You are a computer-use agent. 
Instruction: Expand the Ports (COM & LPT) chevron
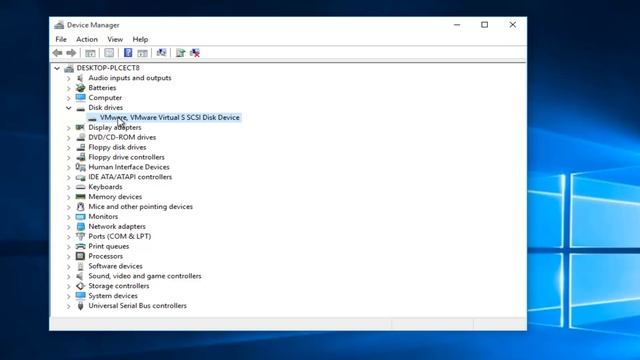[69, 237]
